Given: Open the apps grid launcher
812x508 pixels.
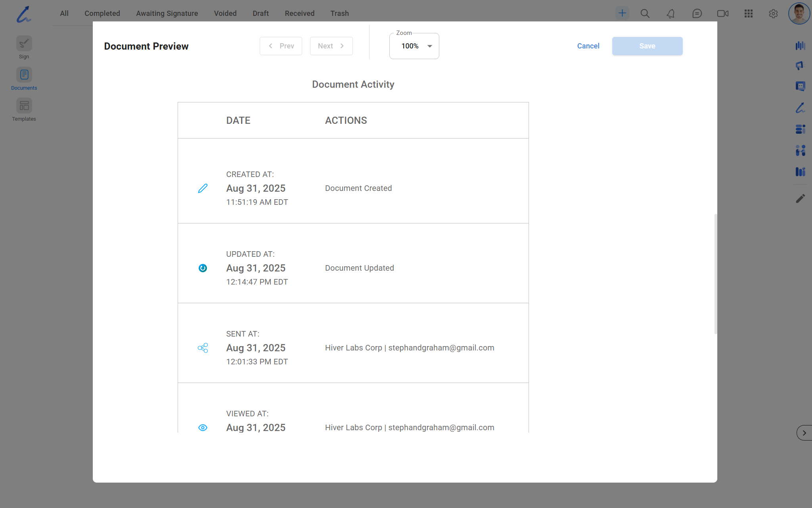Looking at the screenshot, I should pyautogui.click(x=749, y=13).
